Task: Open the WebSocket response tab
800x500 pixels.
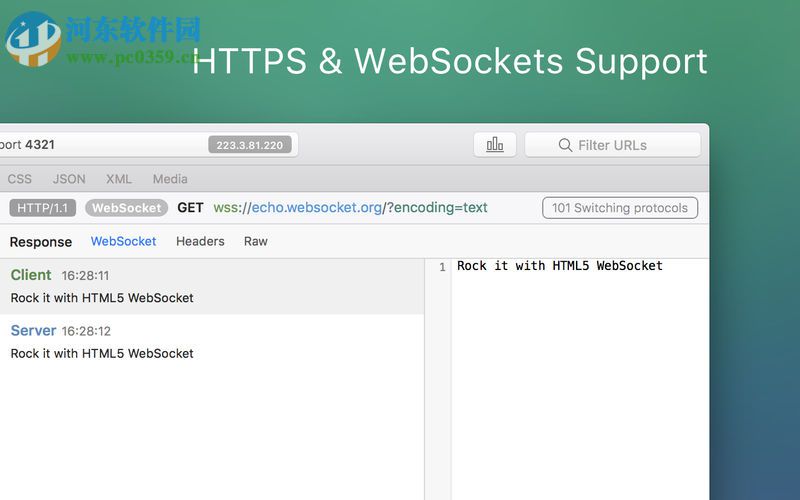Action: tap(123, 241)
